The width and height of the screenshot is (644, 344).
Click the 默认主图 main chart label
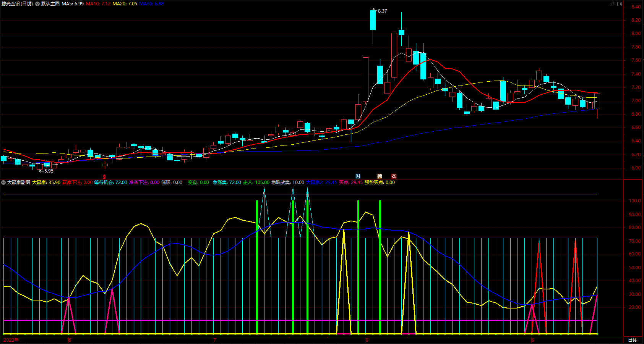point(50,4)
